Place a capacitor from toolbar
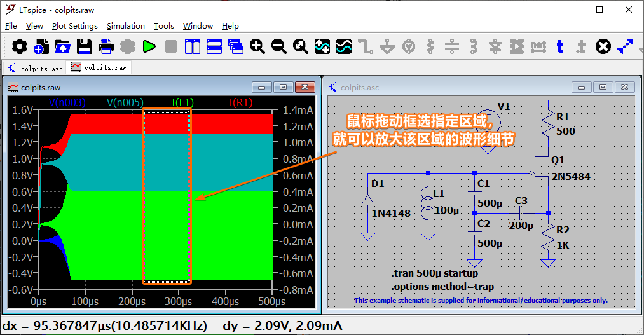The height and width of the screenshot is (335, 644). (x=452, y=46)
